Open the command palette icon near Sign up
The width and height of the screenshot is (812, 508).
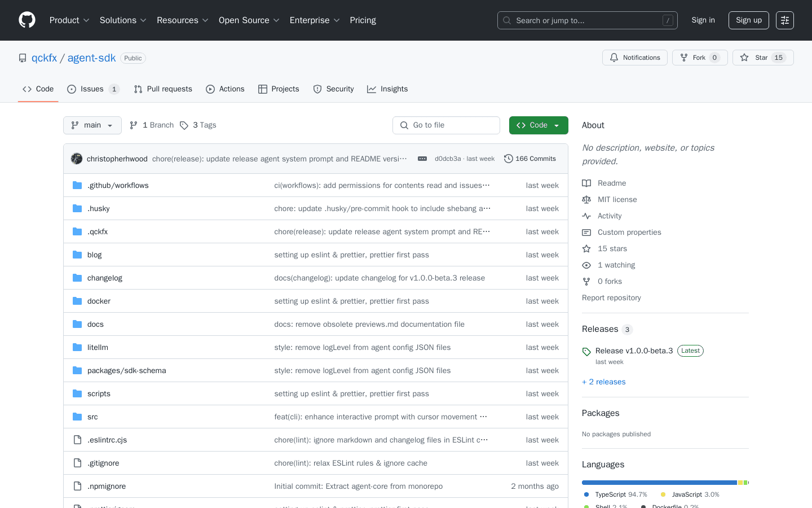(x=784, y=20)
